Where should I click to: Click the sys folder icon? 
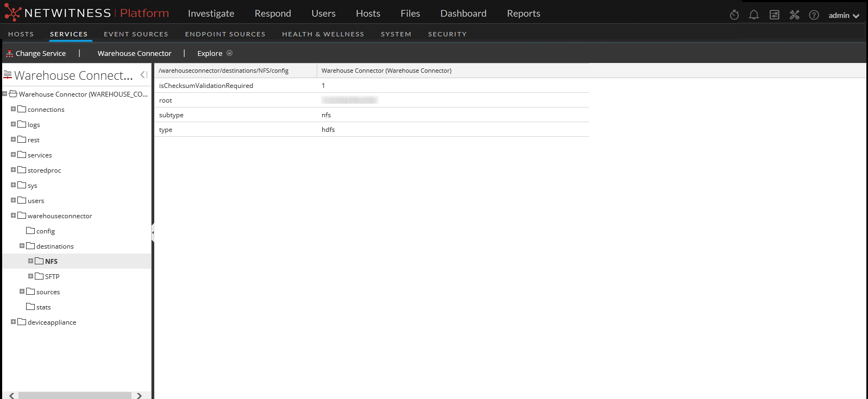(22, 185)
